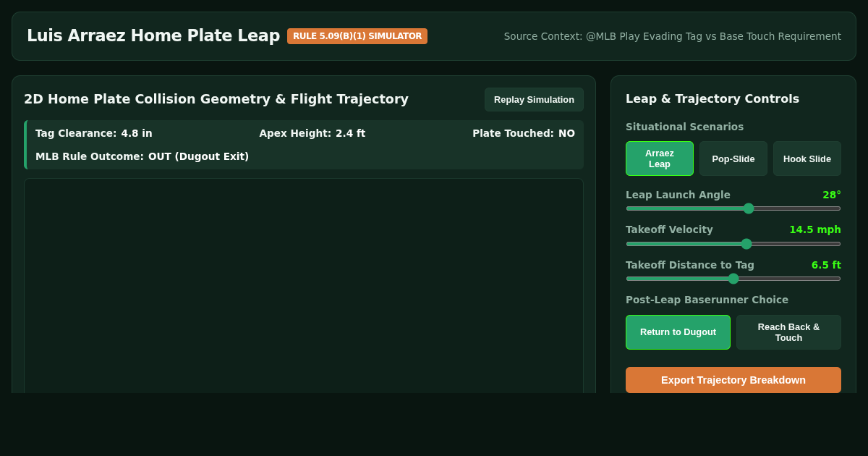Viewport: 868px width, 456px height.
Task: Adjust the Takeoff Distance to Tag slider
Action: (733, 279)
